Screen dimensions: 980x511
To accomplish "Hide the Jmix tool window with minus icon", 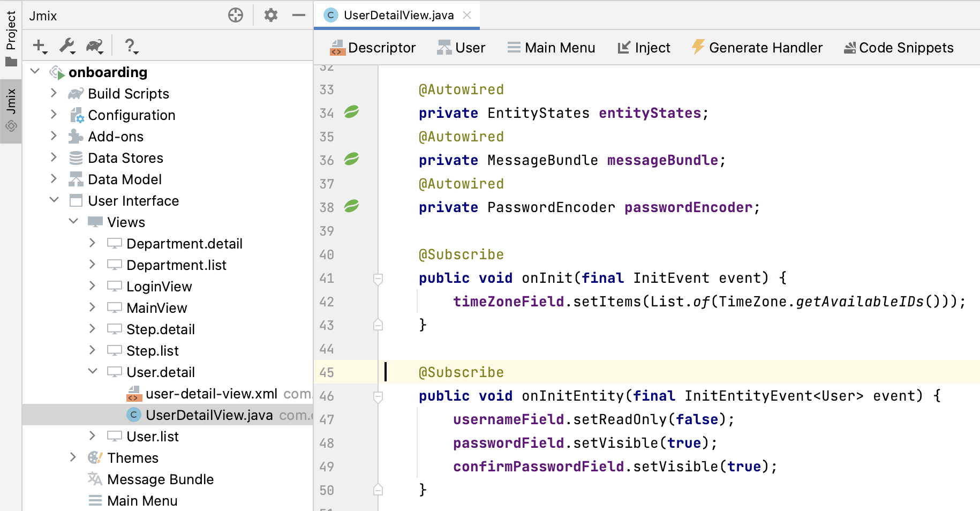I will coord(298,16).
